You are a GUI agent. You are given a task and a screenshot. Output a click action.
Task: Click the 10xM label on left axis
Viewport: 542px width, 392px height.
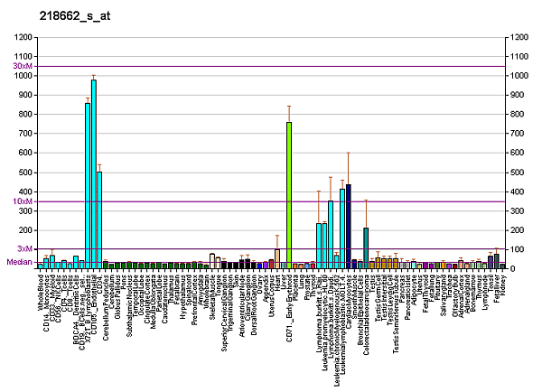tap(23, 201)
